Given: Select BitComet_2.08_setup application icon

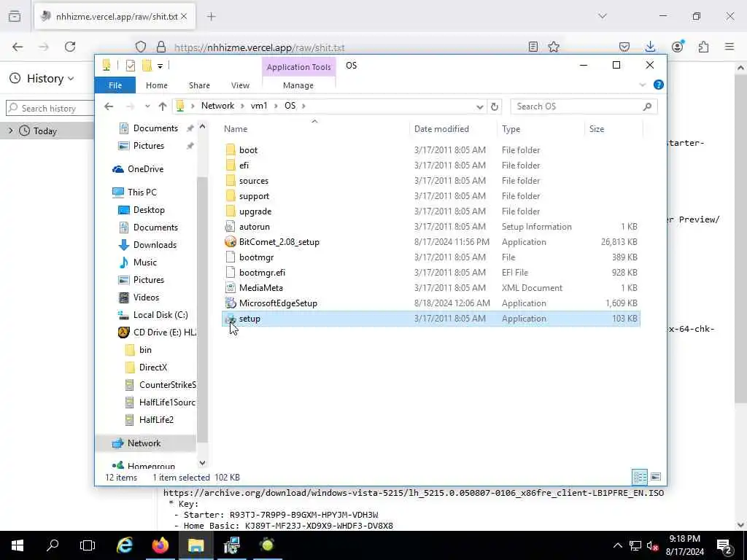Looking at the screenshot, I should click(231, 242).
